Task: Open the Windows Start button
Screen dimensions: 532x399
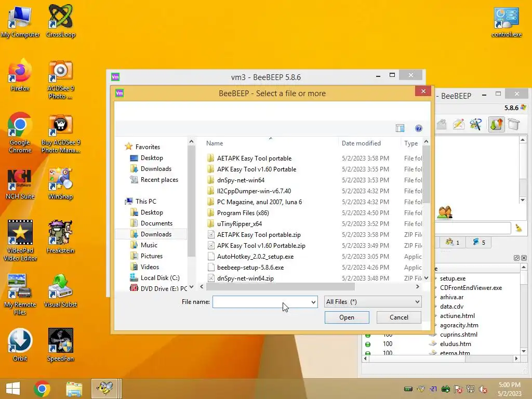Action: 13,389
